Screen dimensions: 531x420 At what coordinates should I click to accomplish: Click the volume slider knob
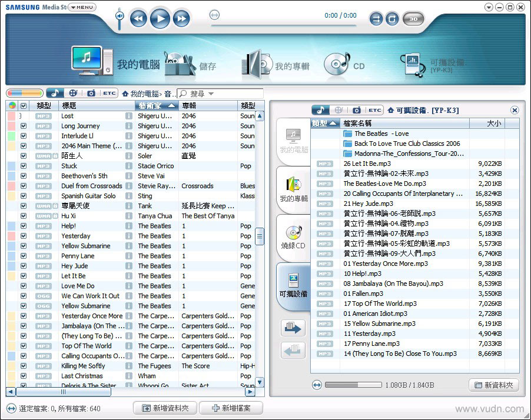(x=119, y=16)
